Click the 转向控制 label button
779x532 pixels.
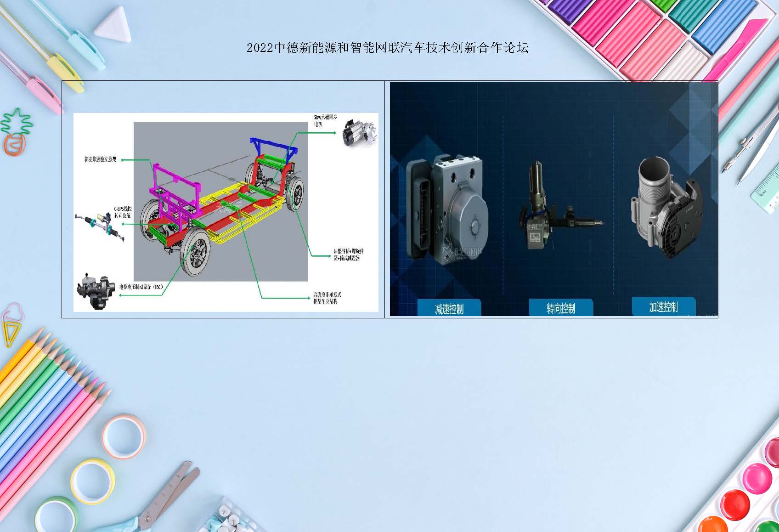[x=561, y=308]
